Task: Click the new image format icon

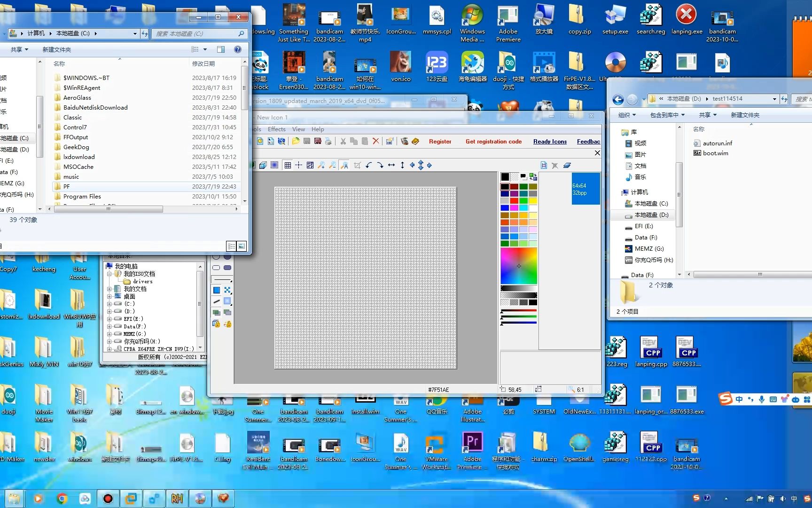Action: (544, 165)
